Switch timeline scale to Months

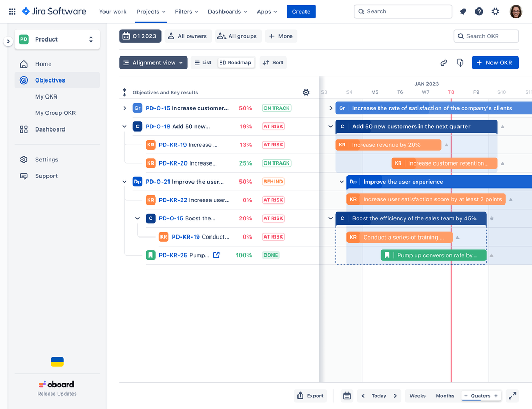click(445, 396)
